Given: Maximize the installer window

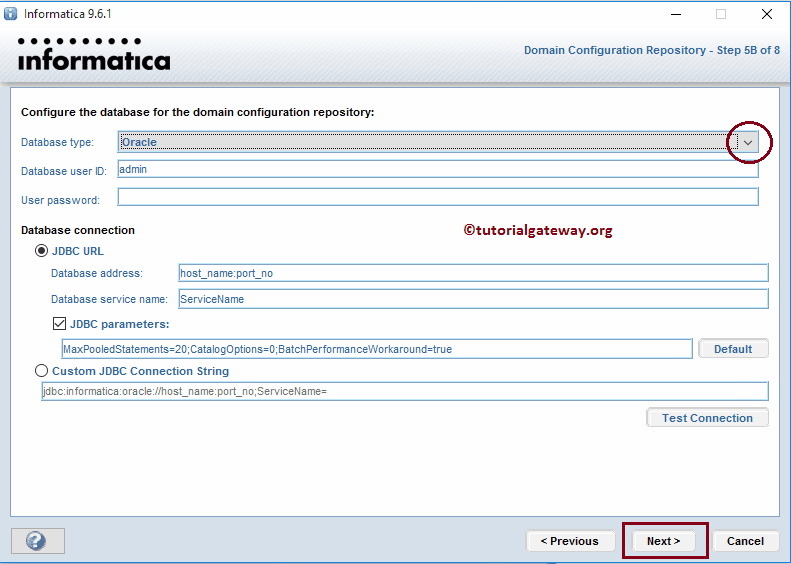Looking at the screenshot, I should point(720,14).
